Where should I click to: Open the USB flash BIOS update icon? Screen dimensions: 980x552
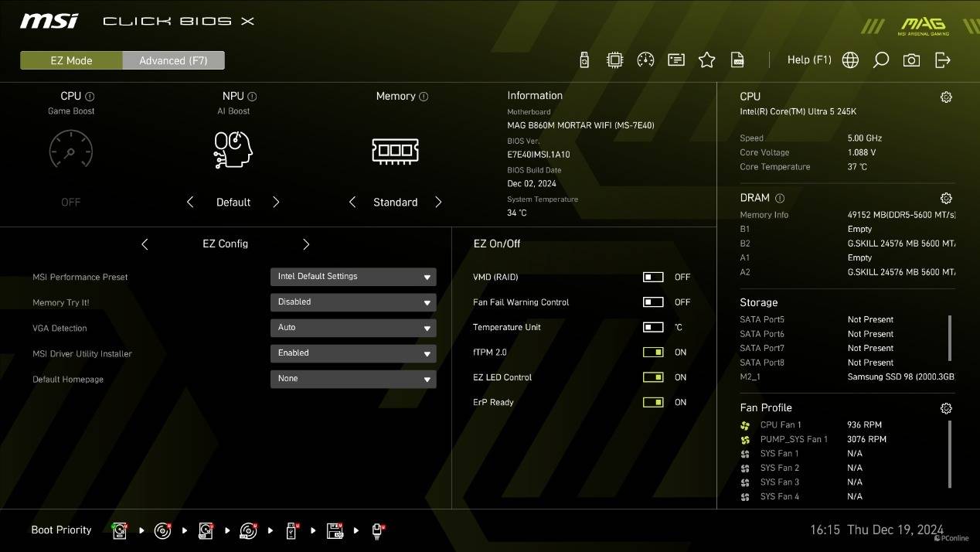pos(584,60)
